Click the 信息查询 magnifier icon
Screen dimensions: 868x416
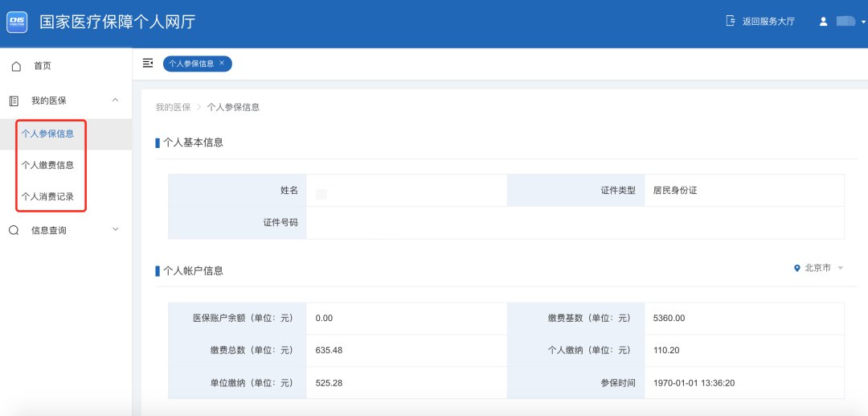pyautogui.click(x=14, y=230)
